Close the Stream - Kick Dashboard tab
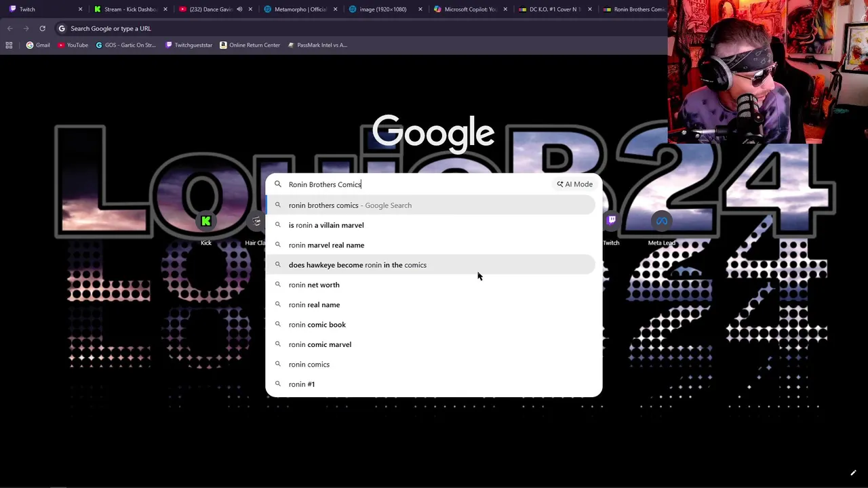868x488 pixels. [165, 9]
